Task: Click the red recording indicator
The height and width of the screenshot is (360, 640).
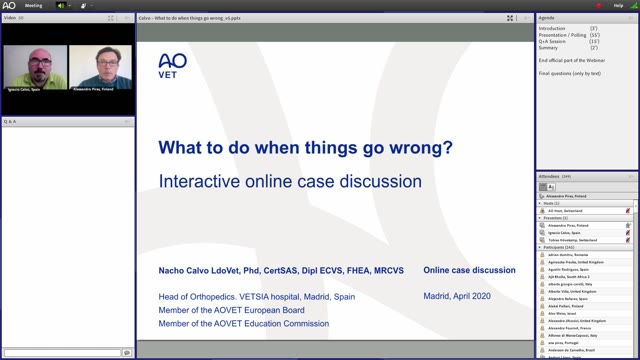Action: click(598, 6)
